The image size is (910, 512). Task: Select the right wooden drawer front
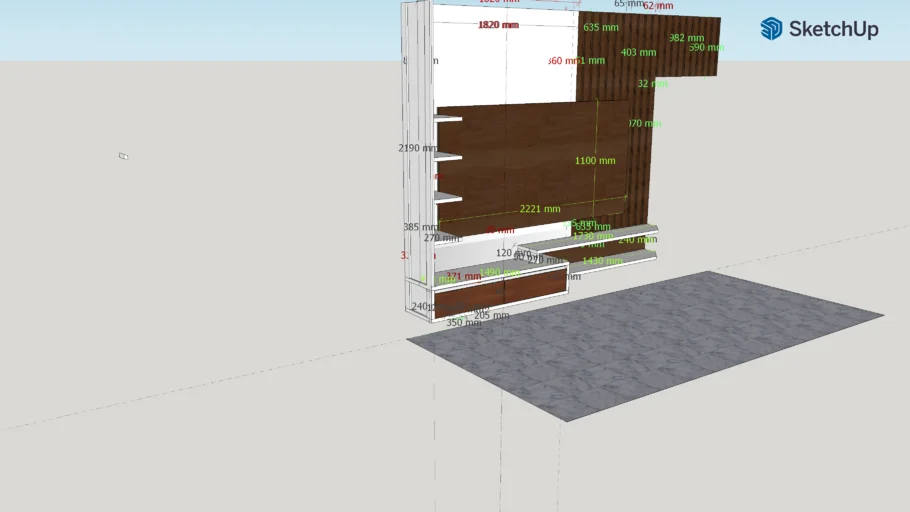pos(535,282)
